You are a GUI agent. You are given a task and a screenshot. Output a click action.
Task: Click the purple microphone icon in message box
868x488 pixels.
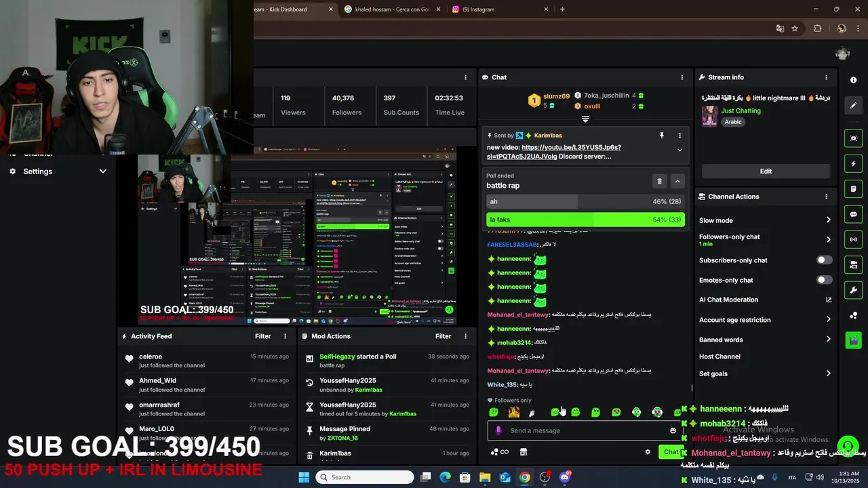[498, 430]
